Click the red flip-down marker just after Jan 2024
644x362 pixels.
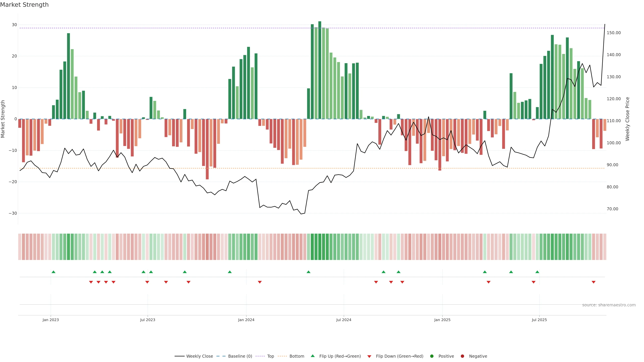pos(260,282)
